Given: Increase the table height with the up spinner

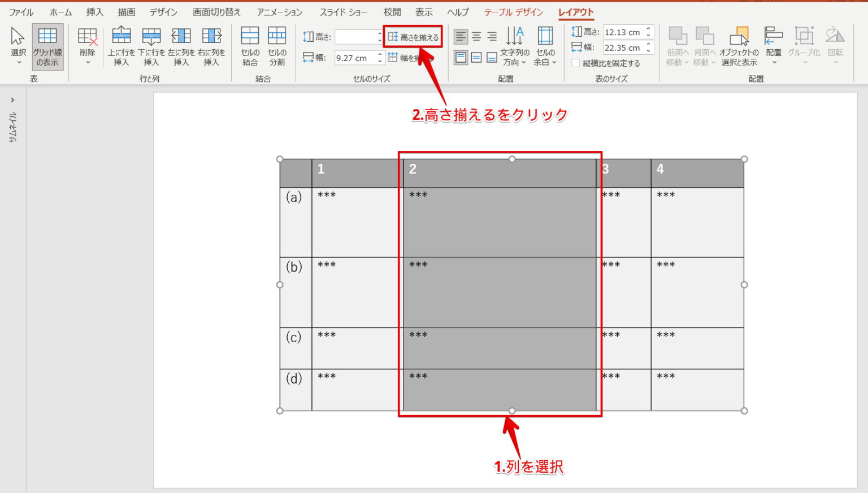Looking at the screenshot, I should click(649, 29).
